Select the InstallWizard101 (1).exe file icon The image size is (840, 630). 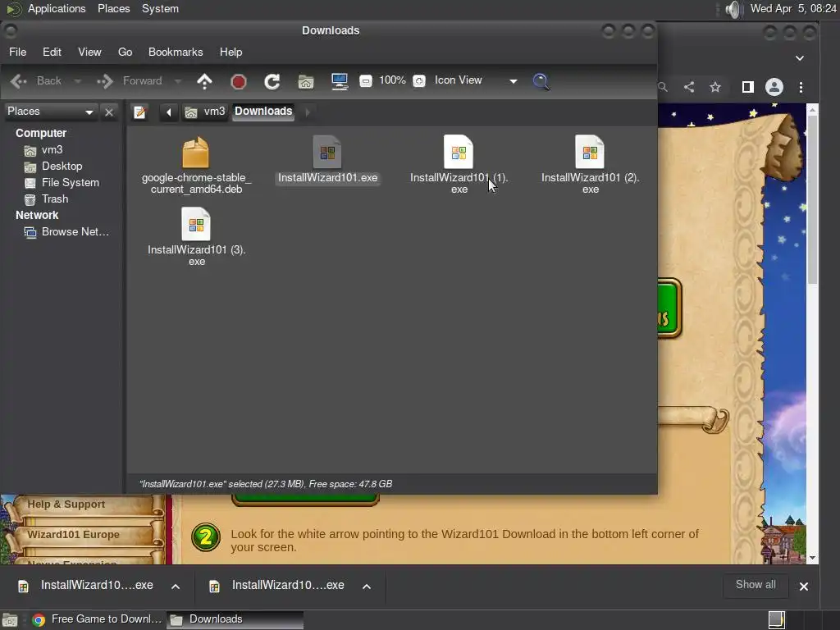pyautogui.click(x=459, y=152)
